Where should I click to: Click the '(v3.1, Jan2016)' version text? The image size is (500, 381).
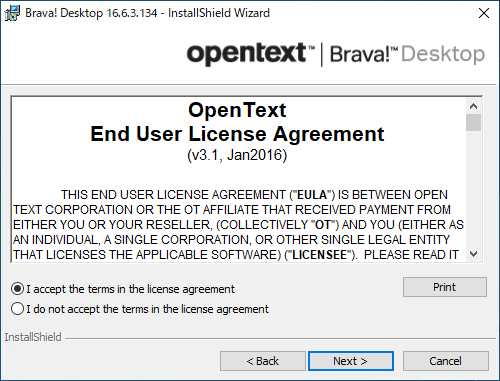237,155
